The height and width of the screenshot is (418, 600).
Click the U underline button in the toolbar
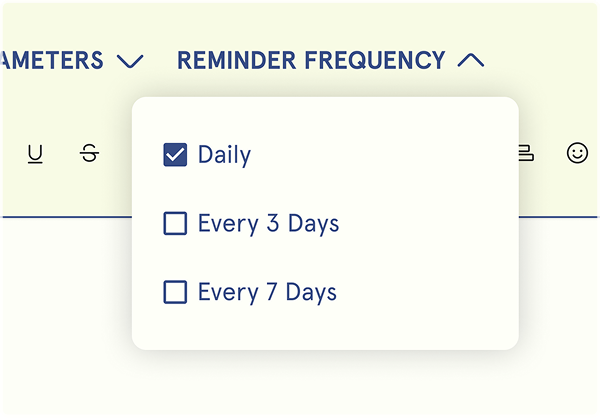(x=36, y=154)
